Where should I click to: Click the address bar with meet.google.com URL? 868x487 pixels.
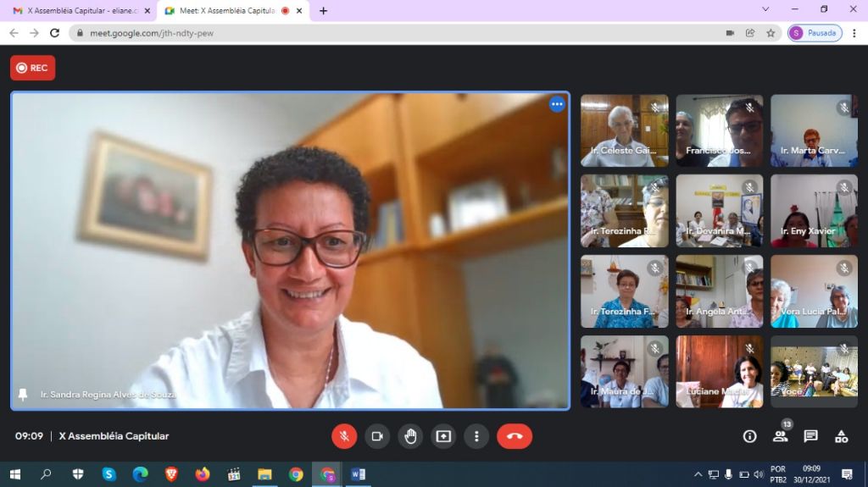[381, 33]
